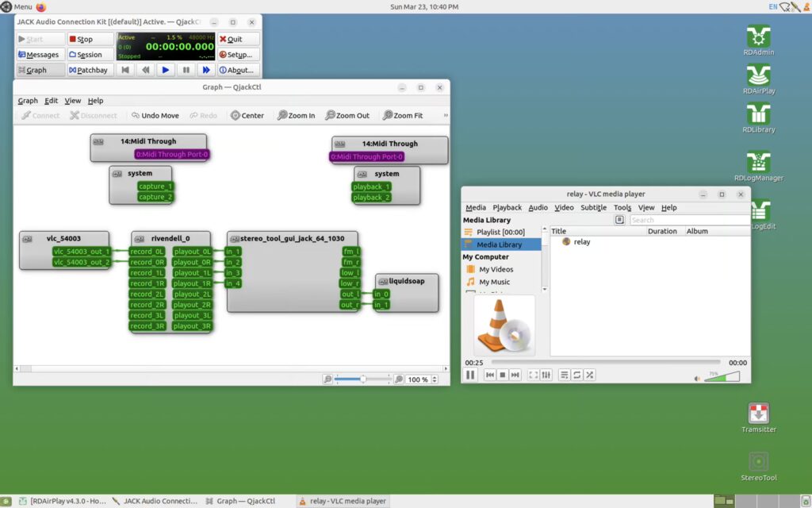
Task: Toggle VLC fullscreen button
Action: (534, 375)
